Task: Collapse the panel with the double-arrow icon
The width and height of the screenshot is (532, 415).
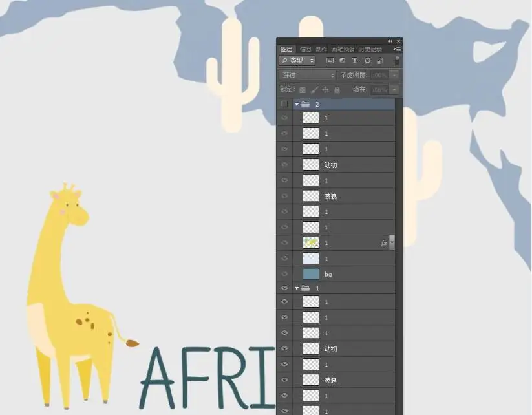Action: click(x=390, y=41)
